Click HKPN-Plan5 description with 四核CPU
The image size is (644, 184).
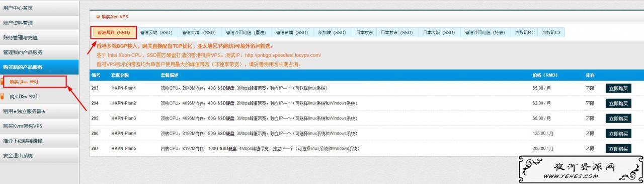(260, 149)
